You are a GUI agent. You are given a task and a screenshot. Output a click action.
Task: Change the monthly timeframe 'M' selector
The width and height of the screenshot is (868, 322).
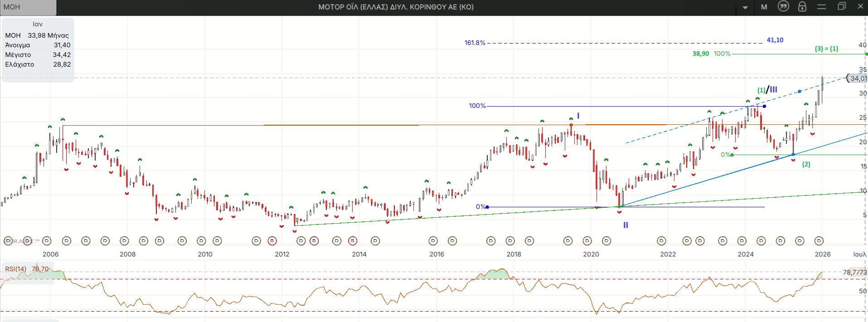point(764,7)
